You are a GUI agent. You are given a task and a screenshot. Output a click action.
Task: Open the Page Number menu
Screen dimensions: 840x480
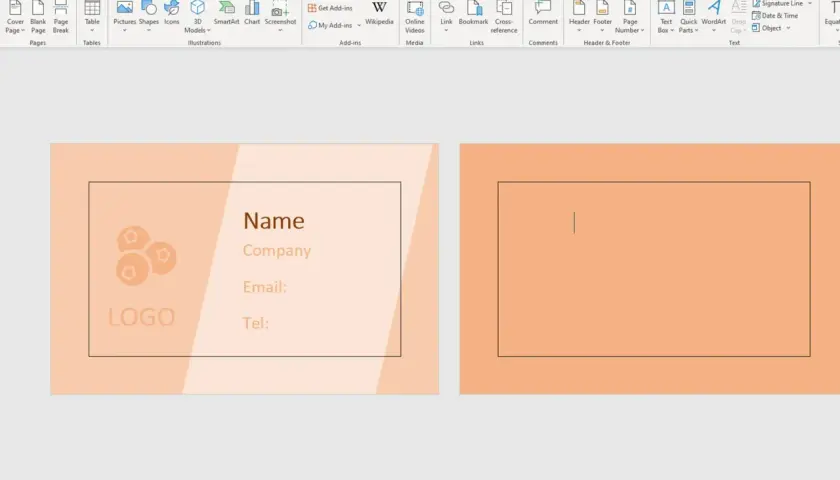coord(630,17)
